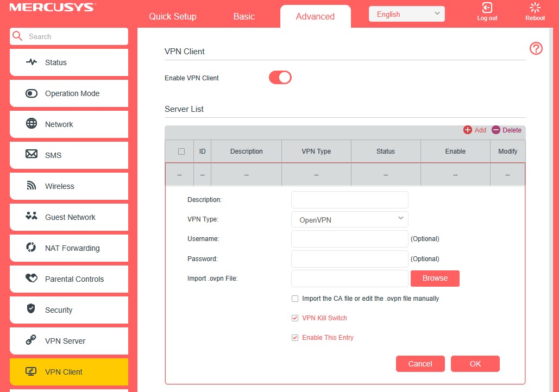Toggle the Enable VPN Client switch

280,78
